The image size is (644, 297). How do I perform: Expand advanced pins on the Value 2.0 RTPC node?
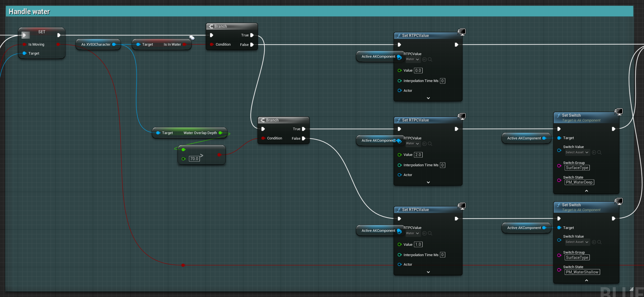(428, 182)
